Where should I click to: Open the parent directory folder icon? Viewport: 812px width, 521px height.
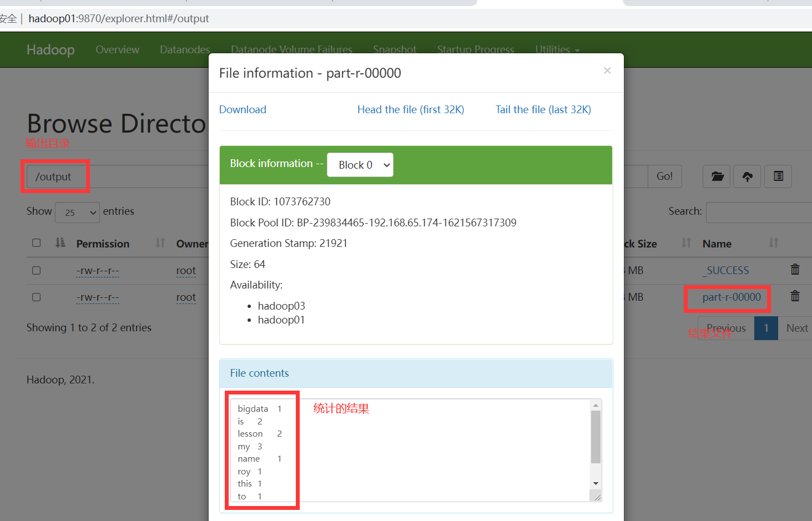(717, 176)
